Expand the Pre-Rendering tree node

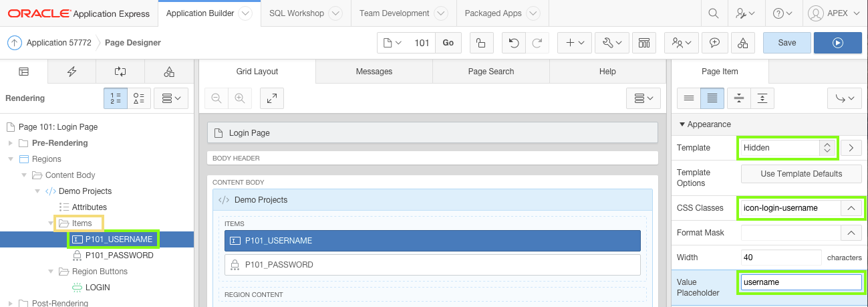click(x=10, y=143)
